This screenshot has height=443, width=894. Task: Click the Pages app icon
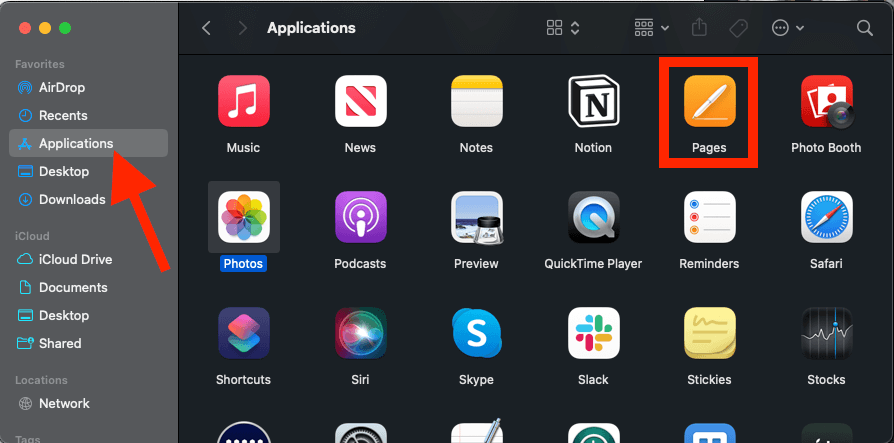[x=709, y=101]
